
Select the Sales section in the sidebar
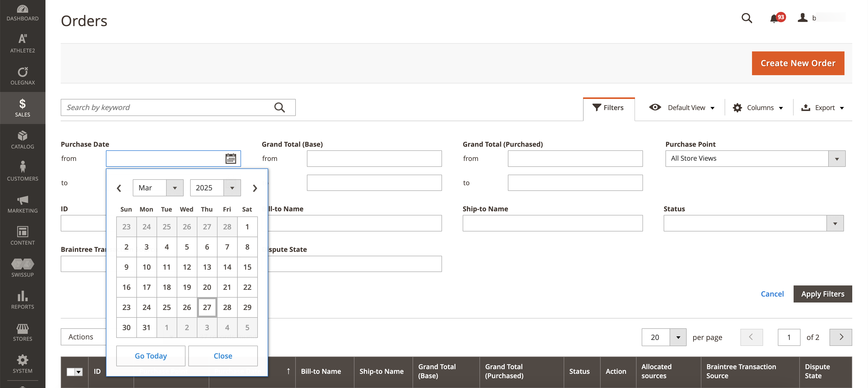pyautogui.click(x=22, y=108)
